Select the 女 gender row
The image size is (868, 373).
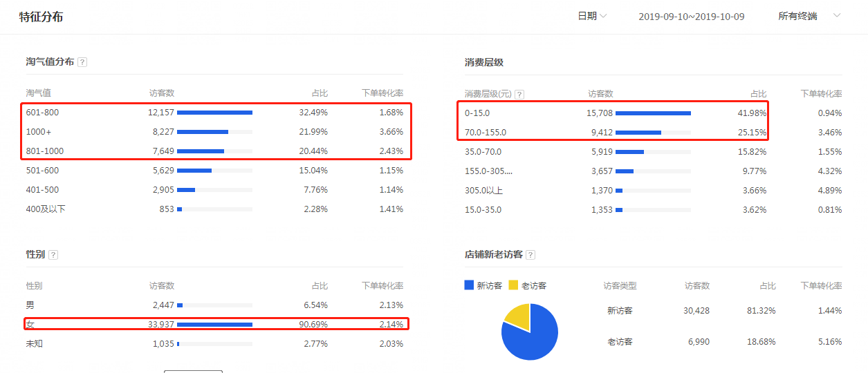click(x=214, y=324)
